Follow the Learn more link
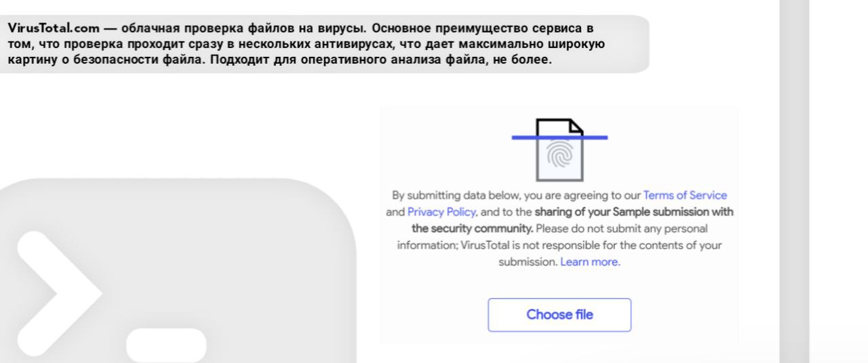Screen dimensions: 868x363 [590, 262]
